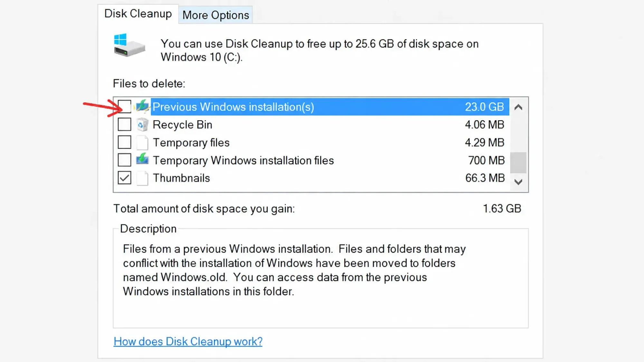Click the file list scrollbar thumb
Screen dimensions: 644x362
pos(518,162)
